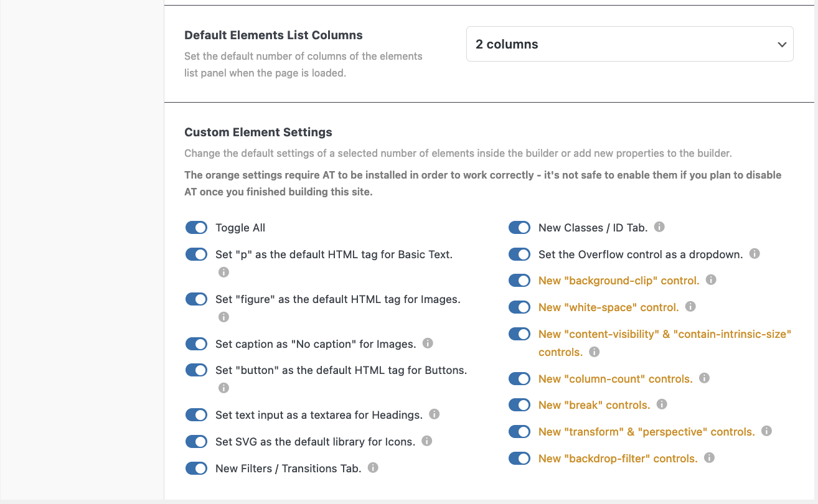
Task: Click the Custom Element Settings heading
Action: click(258, 132)
